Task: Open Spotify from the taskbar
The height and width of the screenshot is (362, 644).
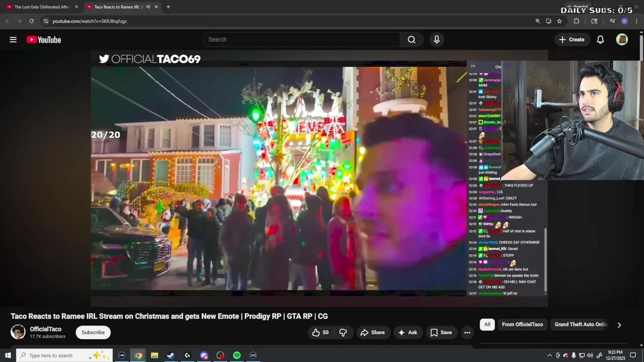Action: [236, 355]
